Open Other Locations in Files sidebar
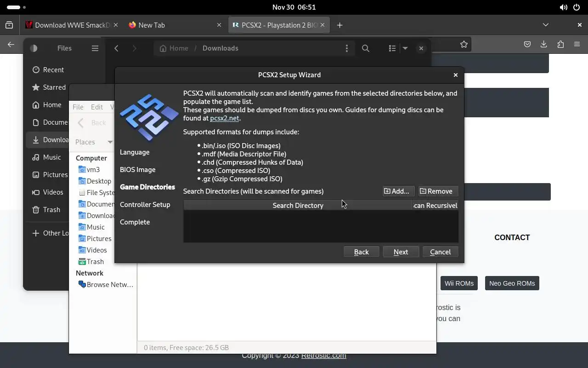Viewport: 588px width, 368px height. [48, 233]
